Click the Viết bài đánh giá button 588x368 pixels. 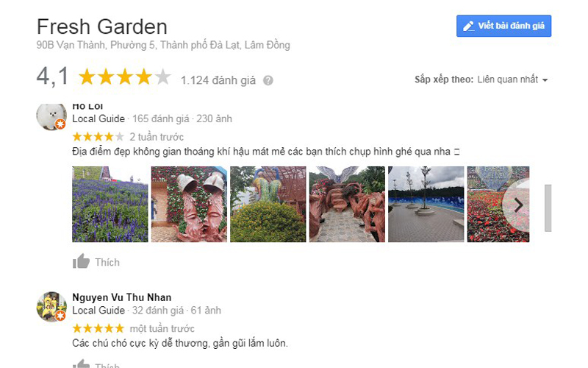tap(503, 26)
